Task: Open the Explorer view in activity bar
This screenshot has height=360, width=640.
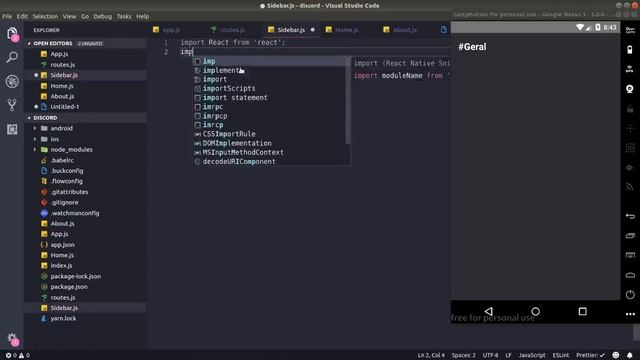Action: coord(12,34)
